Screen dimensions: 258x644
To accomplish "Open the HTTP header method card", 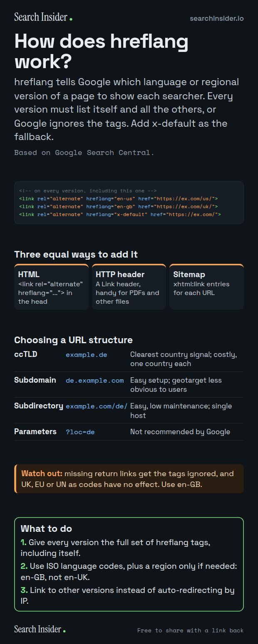I will [x=129, y=287].
